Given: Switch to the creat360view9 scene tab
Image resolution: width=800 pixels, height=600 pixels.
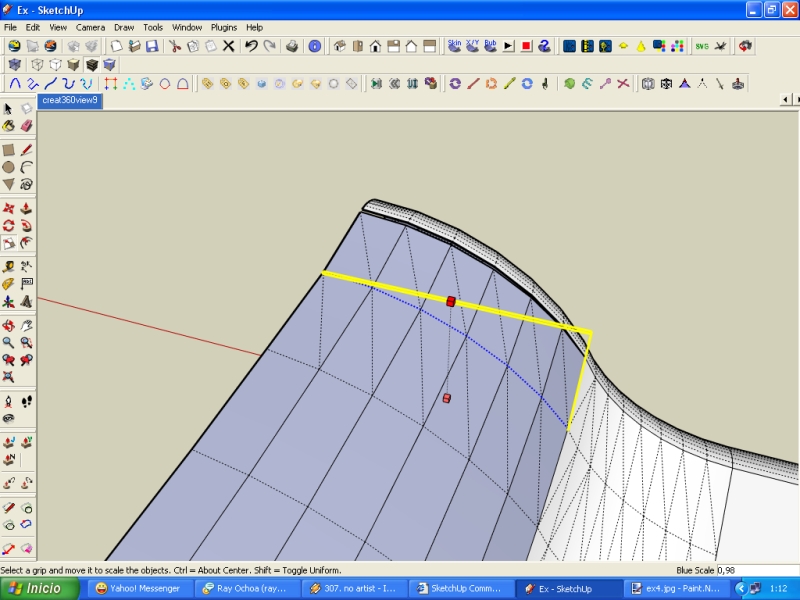Looking at the screenshot, I should pyautogui.click(x=70, y=101).
